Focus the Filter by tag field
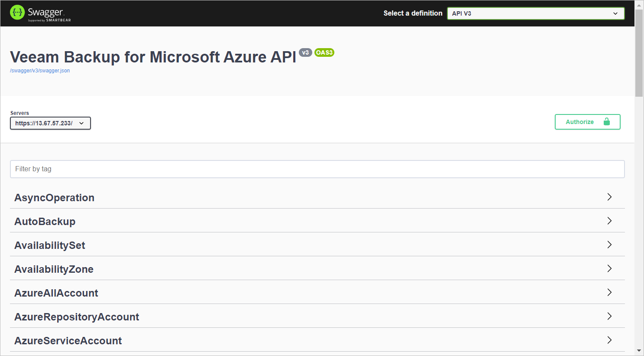Screen dimensions: 644x356 [x=317, y=169]
